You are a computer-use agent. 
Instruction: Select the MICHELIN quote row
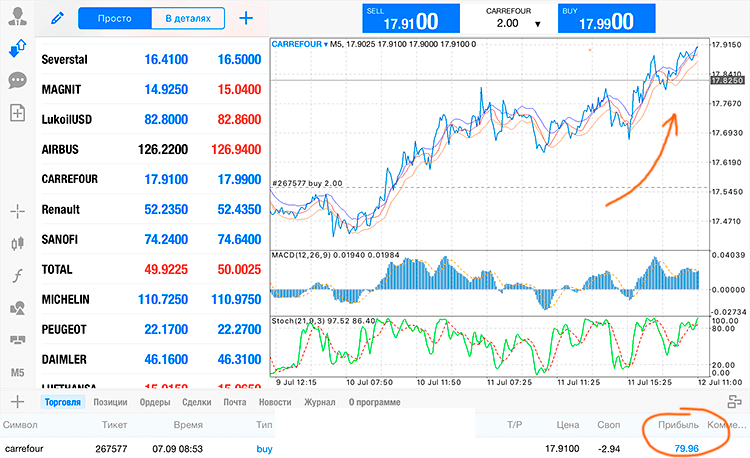[152, 299]
